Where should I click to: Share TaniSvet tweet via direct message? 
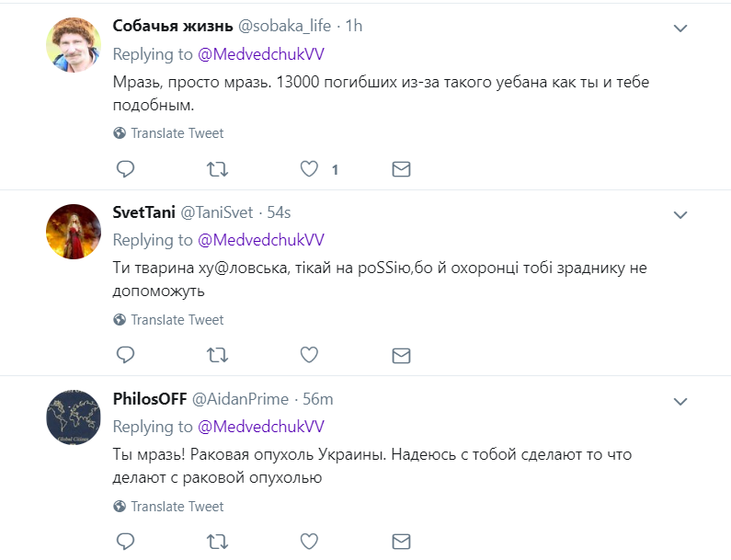401,355
